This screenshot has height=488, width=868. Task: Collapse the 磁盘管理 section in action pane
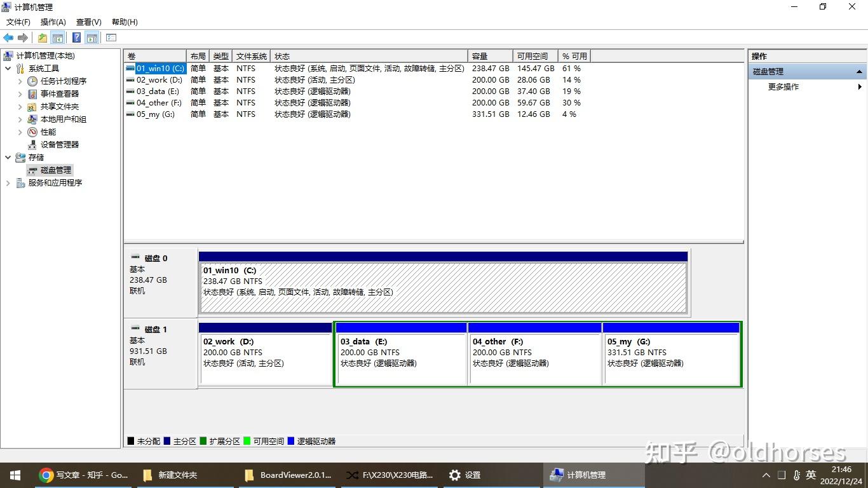click(x=859, y=71)
